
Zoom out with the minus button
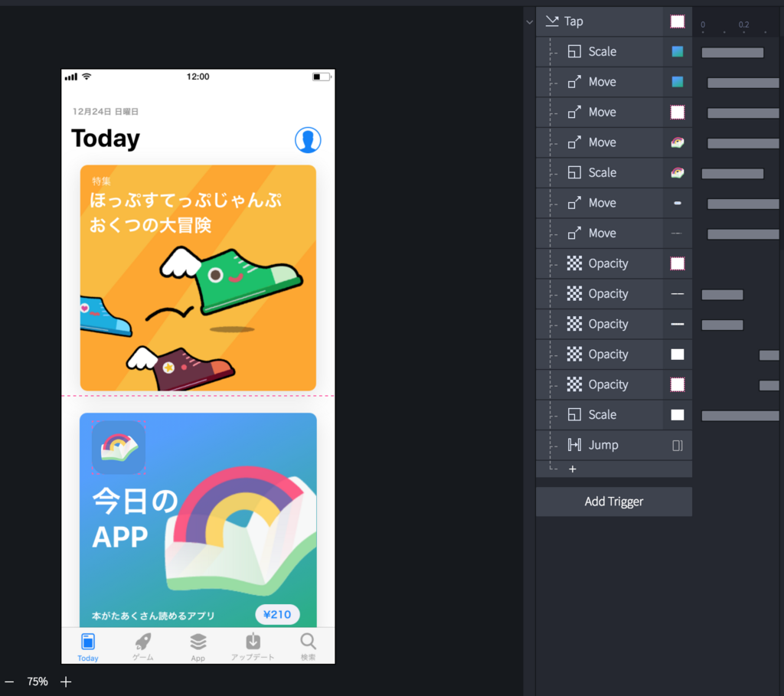tap(9, 681)
